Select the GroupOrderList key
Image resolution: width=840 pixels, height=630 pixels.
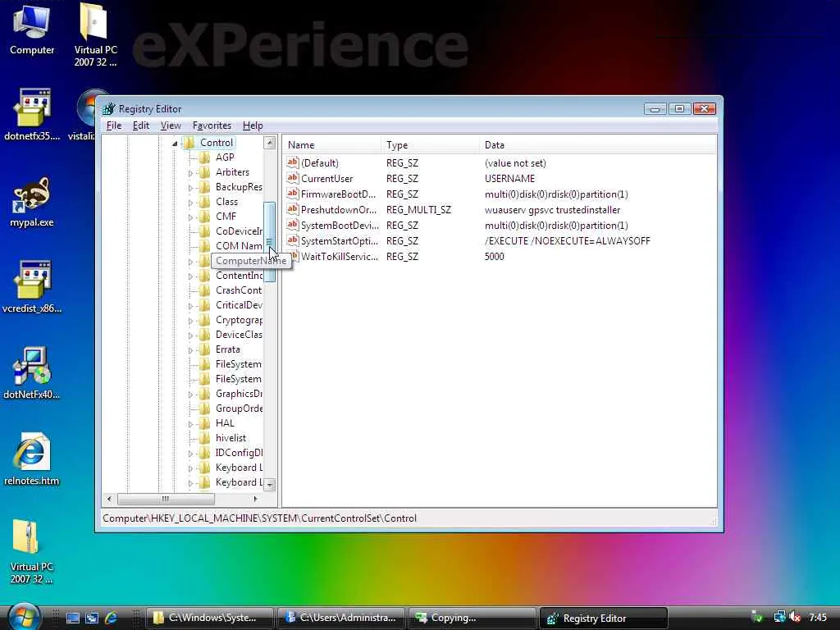tap(239, 409)
